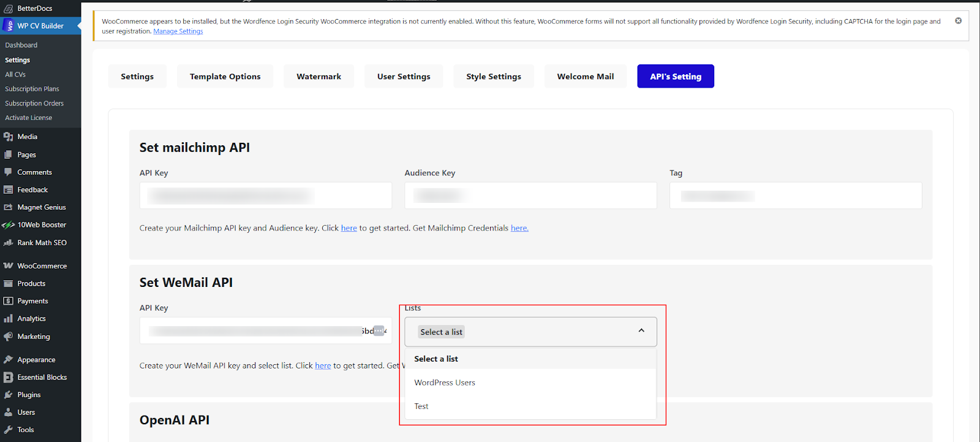Switch to the Watermark tab
This screenshot has width=980, height=442.
[x=318, y=76]
